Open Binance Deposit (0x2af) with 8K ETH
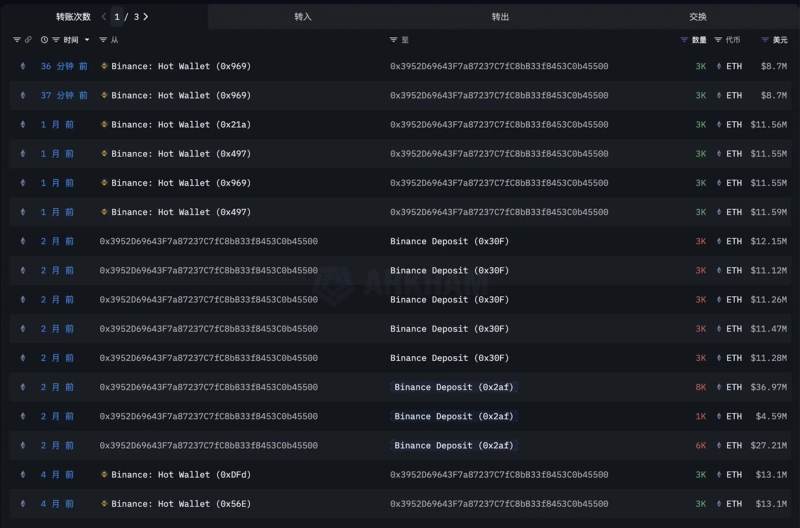 (x=454, y=387)
